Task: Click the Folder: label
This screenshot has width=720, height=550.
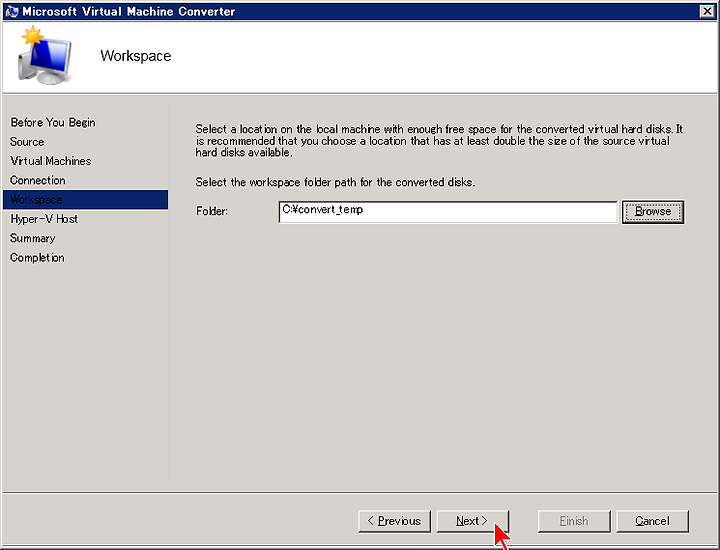Action: point(212,211)
